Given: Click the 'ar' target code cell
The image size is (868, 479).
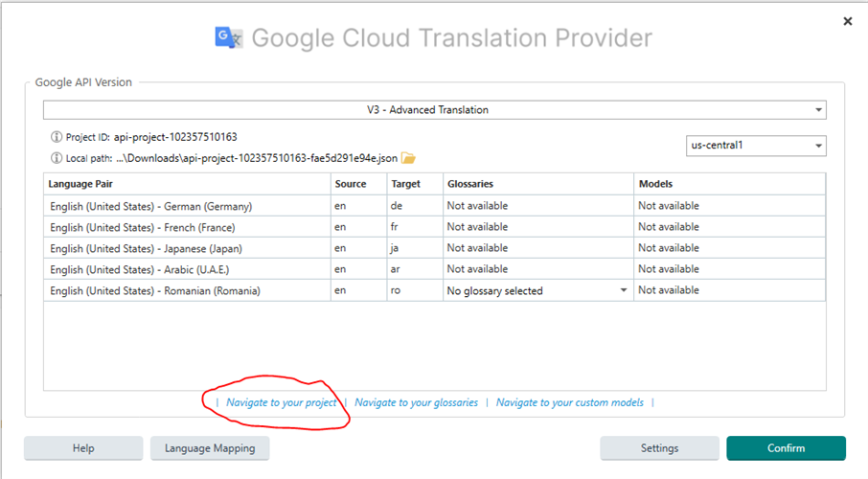Looking at the screenshot, I should [415, 269].
